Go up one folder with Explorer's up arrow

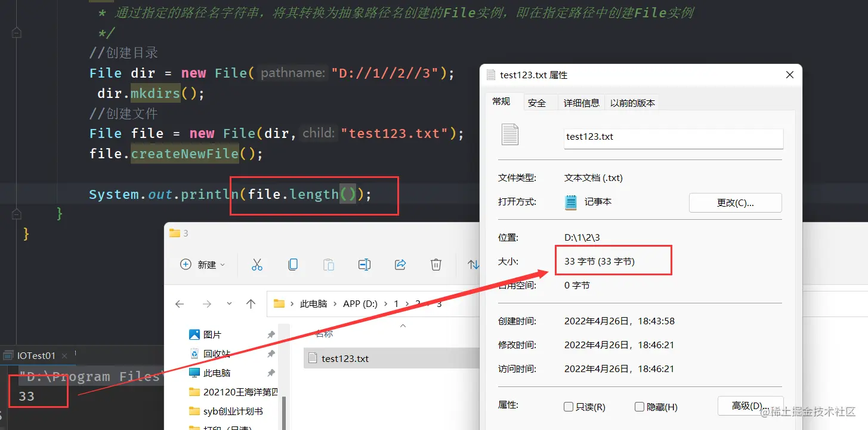[x=251, y=304]
